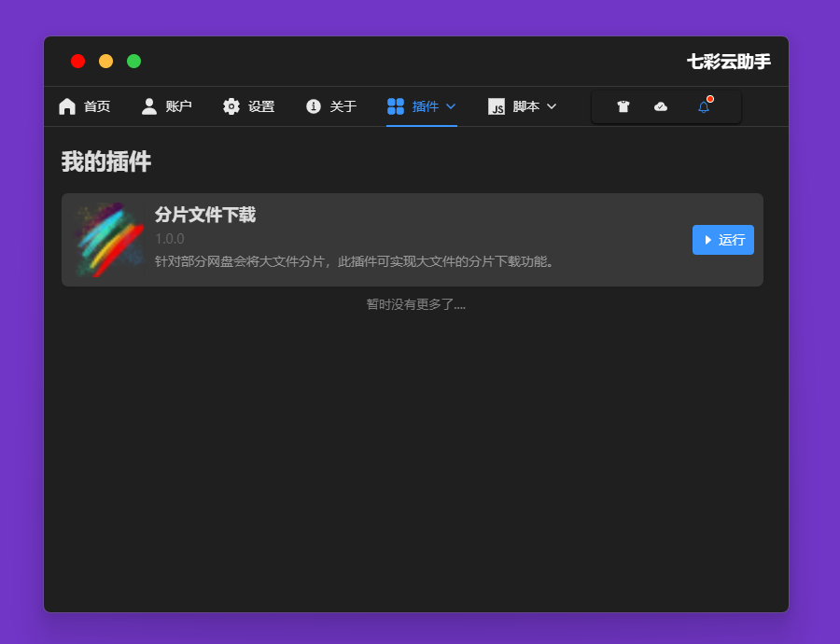Click the account person icon
Viewport: 840px width, 644px height.
149,106
